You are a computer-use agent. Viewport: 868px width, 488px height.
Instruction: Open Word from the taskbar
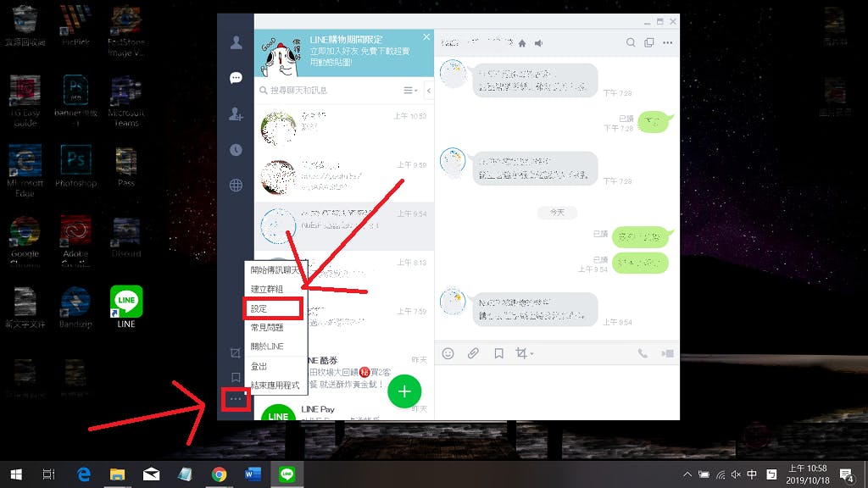coord(253,474)
